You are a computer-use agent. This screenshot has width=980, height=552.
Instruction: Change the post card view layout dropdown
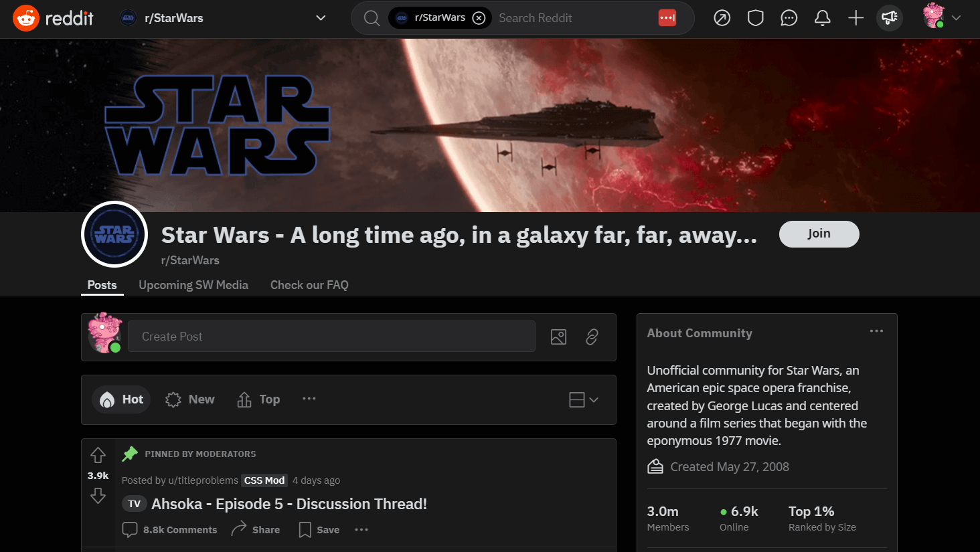583,399
